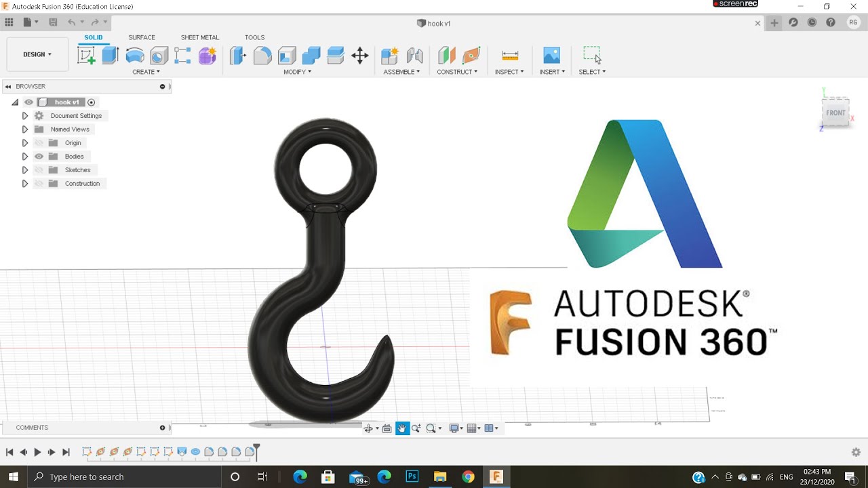Viewport: 868px width, 488px height.
Task: Click the Windows search box
Action: [124, 476]
